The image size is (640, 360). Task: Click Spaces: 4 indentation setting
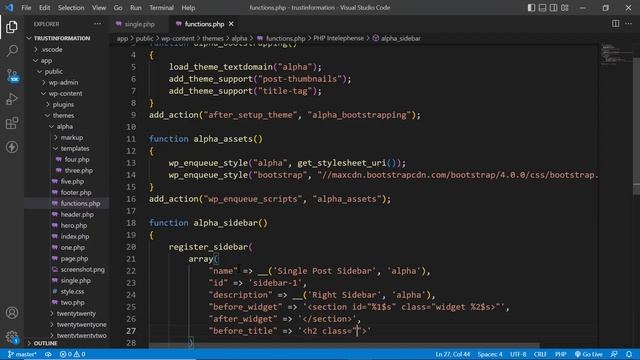pos(490,354)
